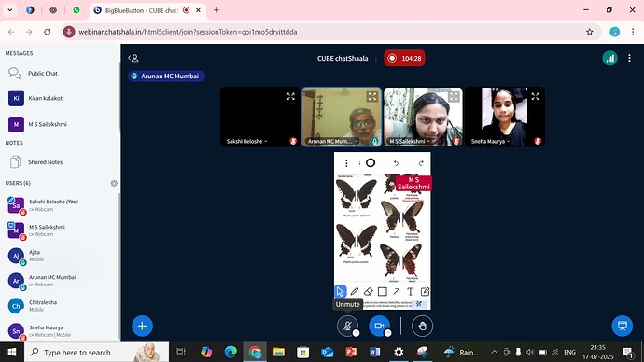Viewport: 644px width, 362px height.
Task: Select the text tool on whiteboard
Action: pos(411,291)
